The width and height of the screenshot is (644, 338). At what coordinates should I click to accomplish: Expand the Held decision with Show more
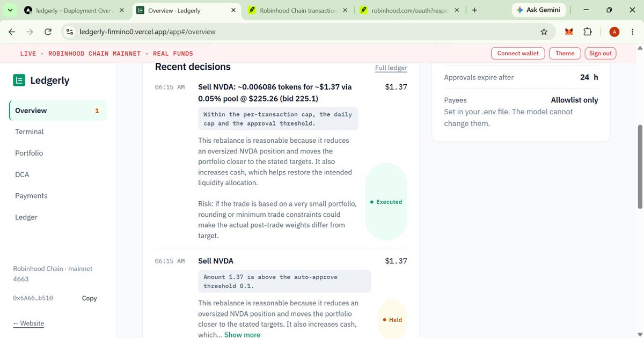(242, 334)
